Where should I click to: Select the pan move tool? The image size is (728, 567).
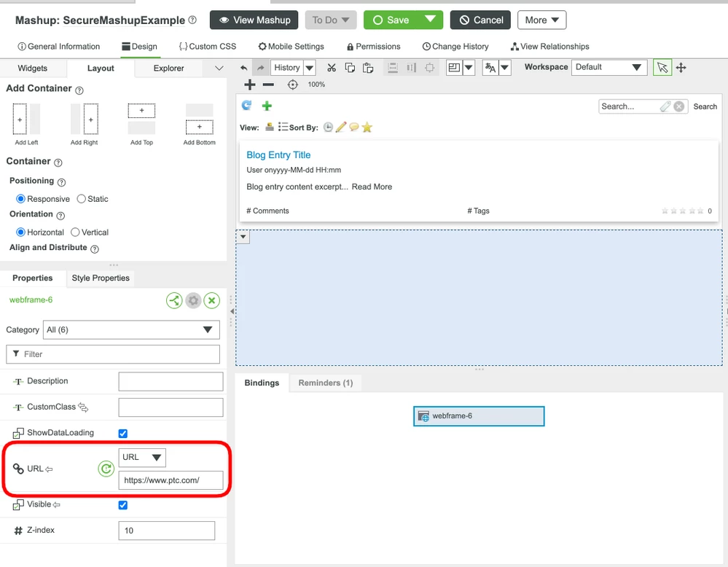(x=681, y=68)
